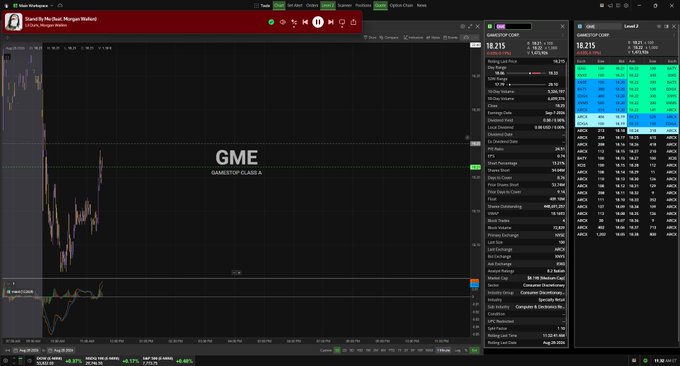Open the Tools menu
The image size is (680, 366).
coord(262,6)
